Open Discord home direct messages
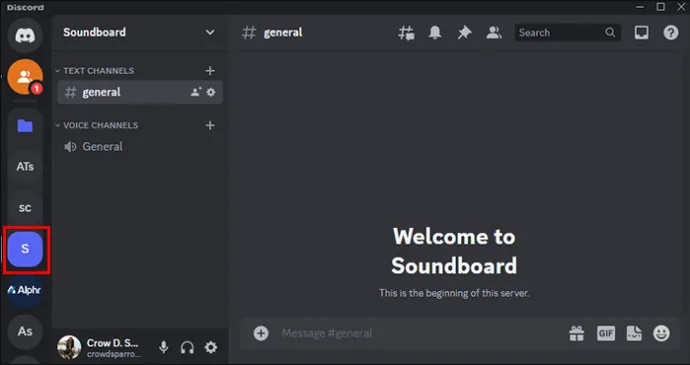 click(25, 35)
